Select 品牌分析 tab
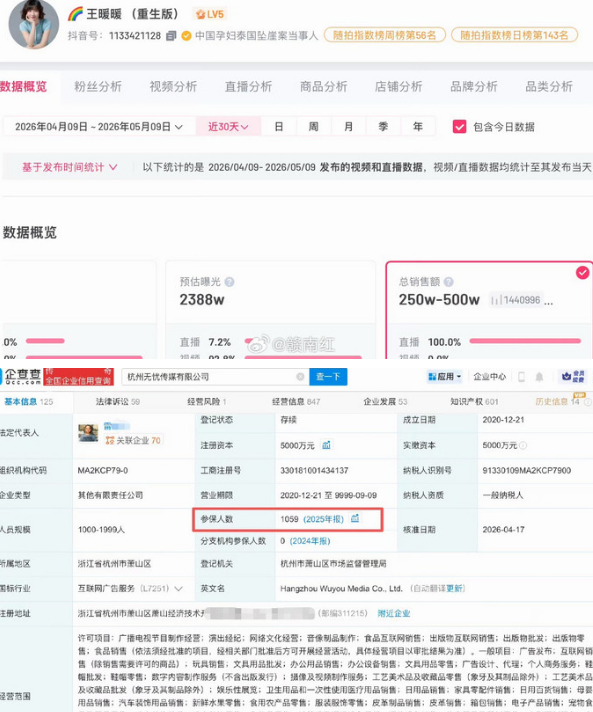The height and width of the screenshot is (712, 593). (x=474, y=86)
